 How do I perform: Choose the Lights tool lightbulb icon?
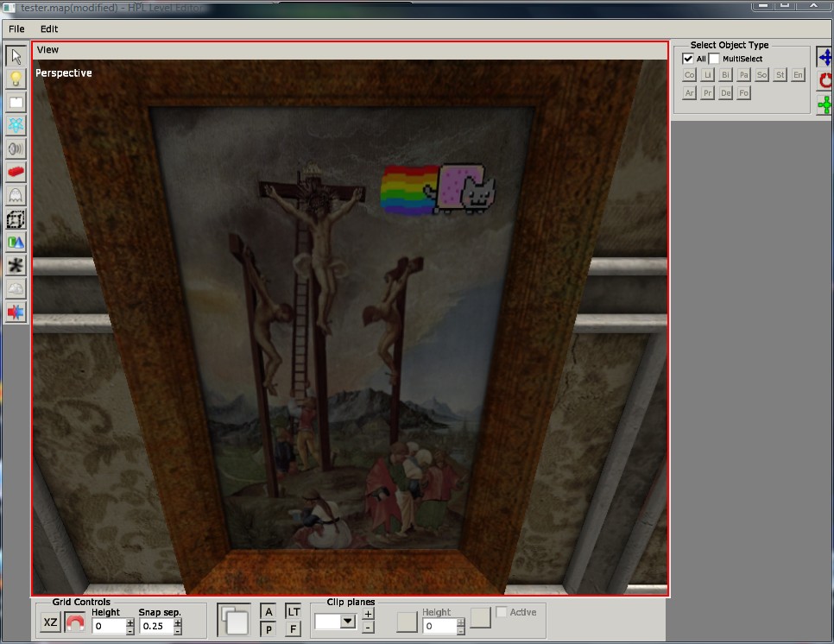[x=16, y=79]
